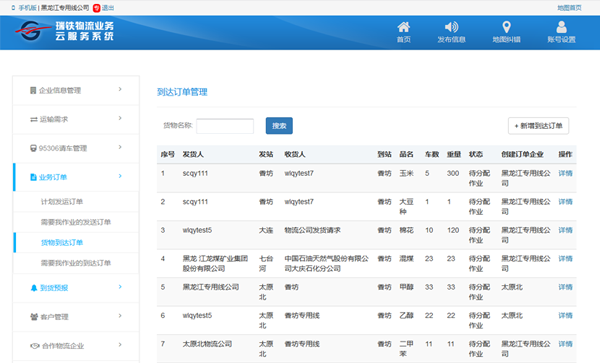Collapse 业务订单 chevron arrow

pyautogui.click(x=120, y=176)
